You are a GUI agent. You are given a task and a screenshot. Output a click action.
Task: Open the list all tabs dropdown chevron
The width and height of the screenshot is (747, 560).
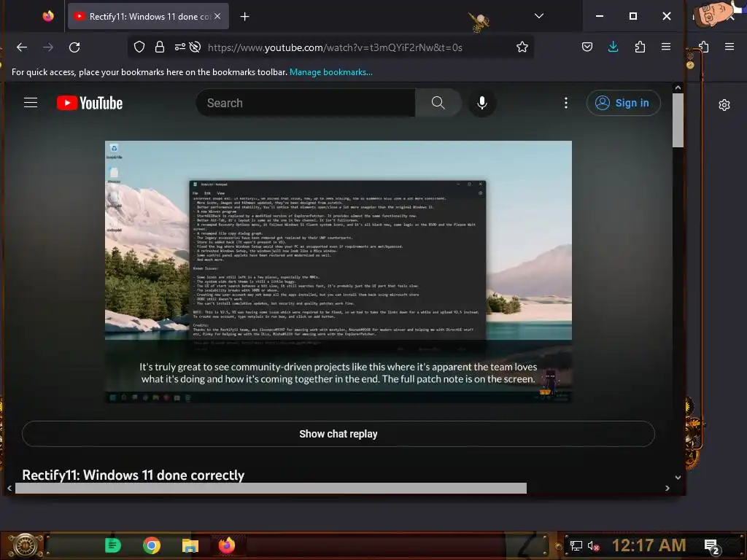pyautogui.click(x=539, y=16)
